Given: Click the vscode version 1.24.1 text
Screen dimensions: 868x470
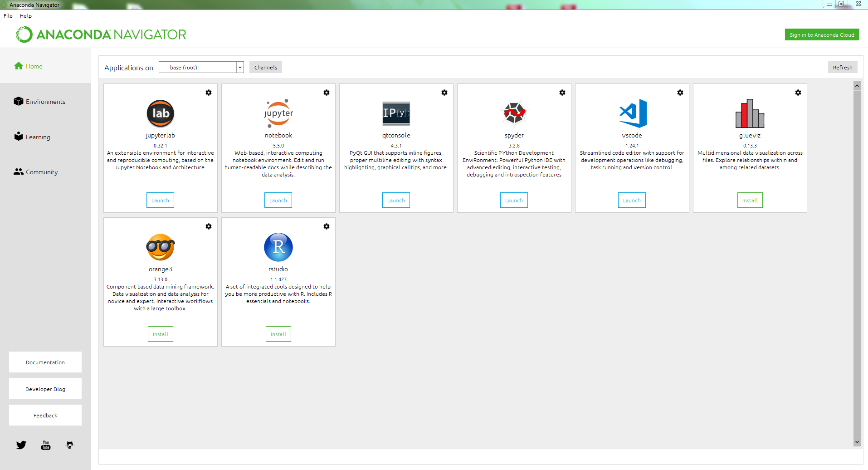Looking at the screenshot, I should [632, 146].
